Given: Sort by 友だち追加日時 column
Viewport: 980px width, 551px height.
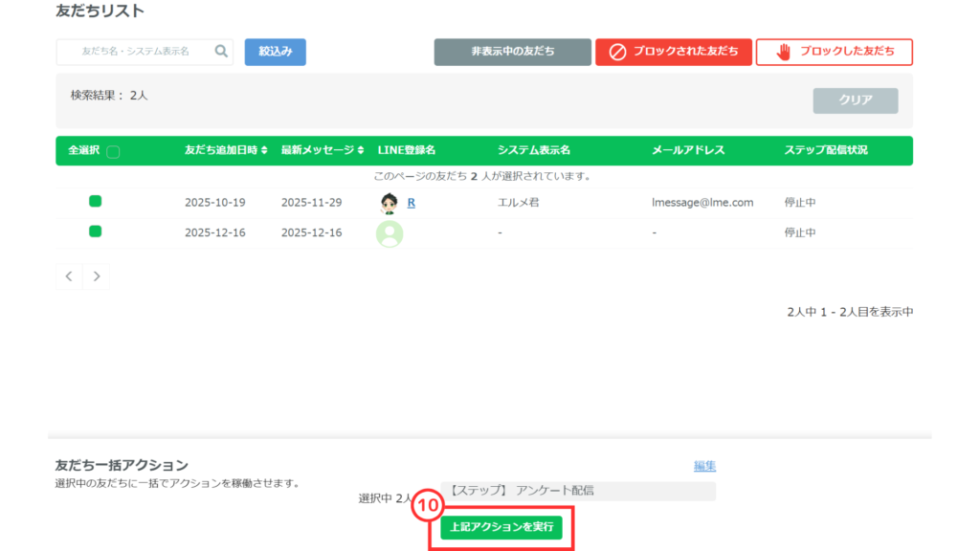Looking at the screenshot, I should click(x=226, y=150).
